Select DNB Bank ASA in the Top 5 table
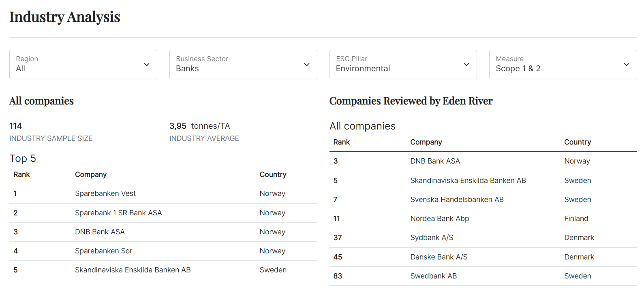 pyautogui.click(x=100, y=232)
